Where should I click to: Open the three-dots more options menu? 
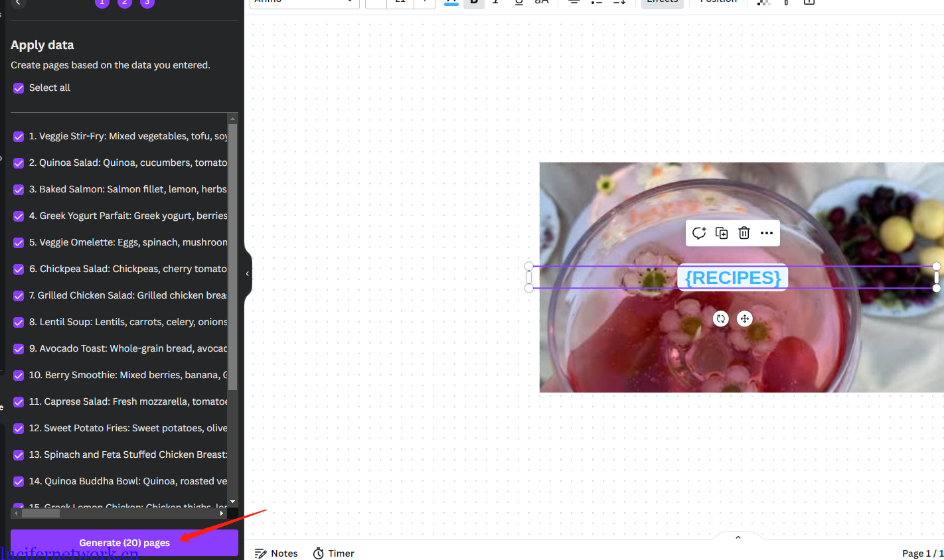tap(767, 233)
